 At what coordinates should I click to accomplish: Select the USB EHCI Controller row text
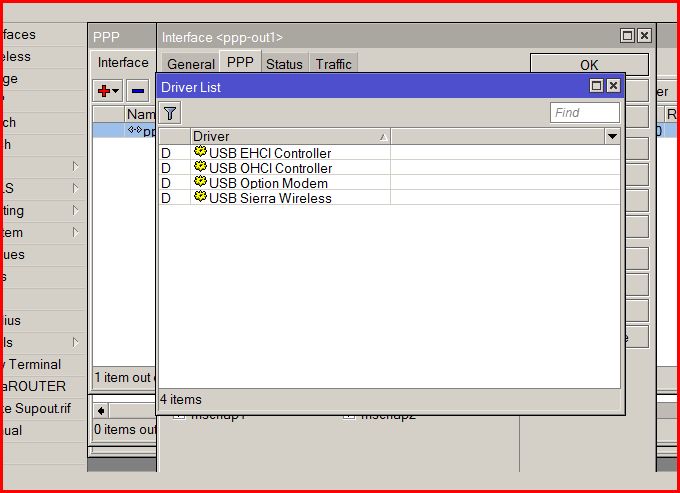[270, 153]
